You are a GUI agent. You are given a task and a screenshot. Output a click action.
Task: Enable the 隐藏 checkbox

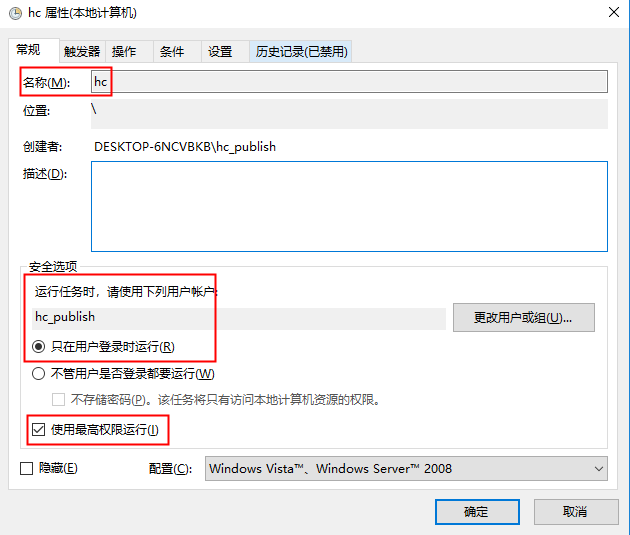(27, 468)
